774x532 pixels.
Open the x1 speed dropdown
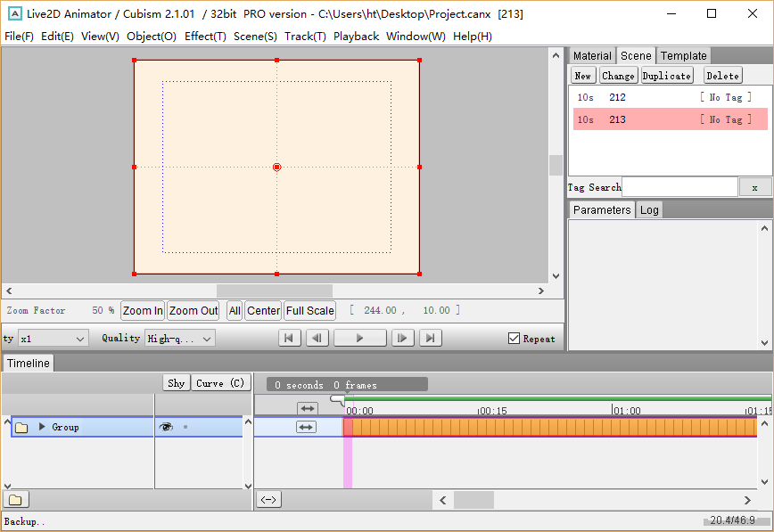[53, 339]
